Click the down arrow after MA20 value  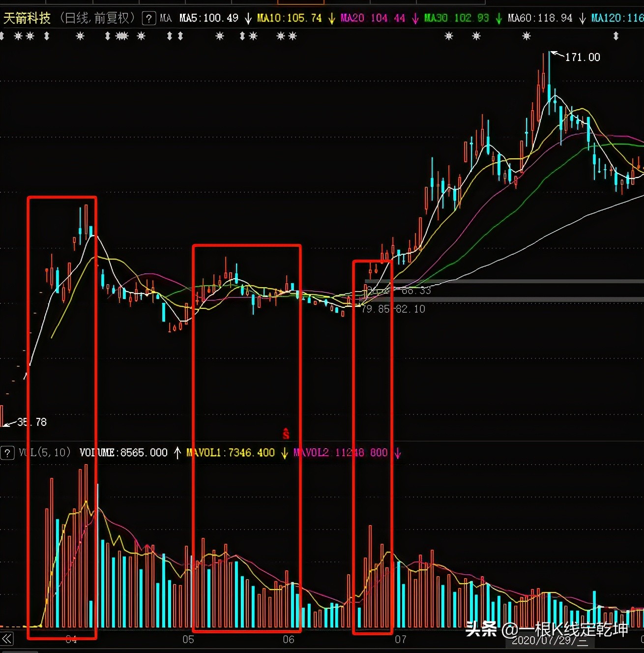(x=415, y=19)
